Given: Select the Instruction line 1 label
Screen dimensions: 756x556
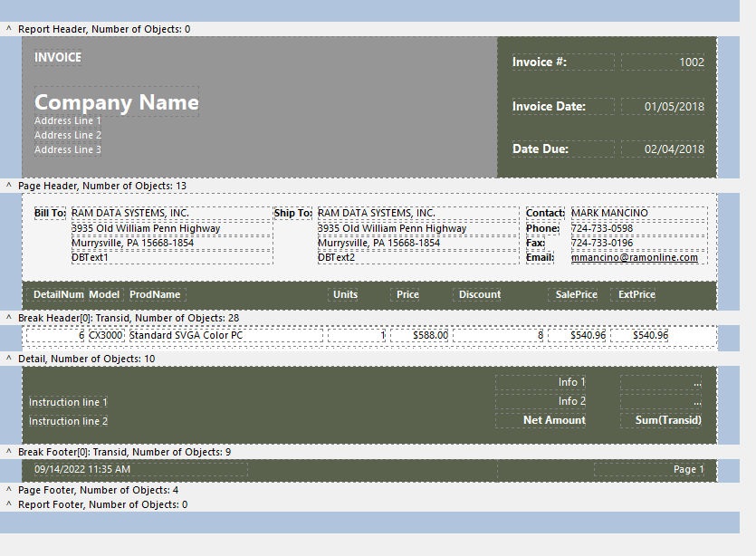Looking at the screenshot, I should pyautogui.click(x=68, y=402).
